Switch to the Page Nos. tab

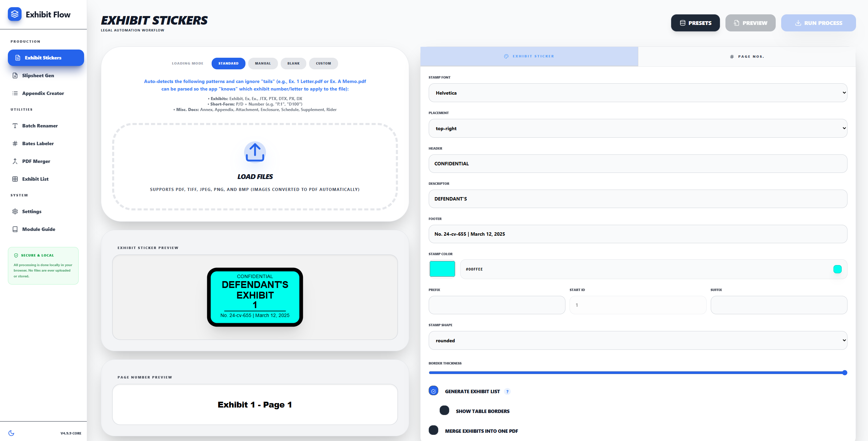coord(747,57)
